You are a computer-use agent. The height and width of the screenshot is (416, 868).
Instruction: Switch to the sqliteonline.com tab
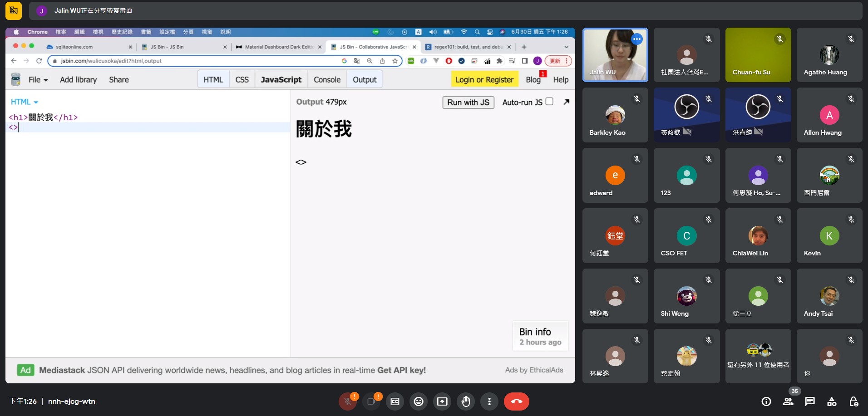coord(89,47)
